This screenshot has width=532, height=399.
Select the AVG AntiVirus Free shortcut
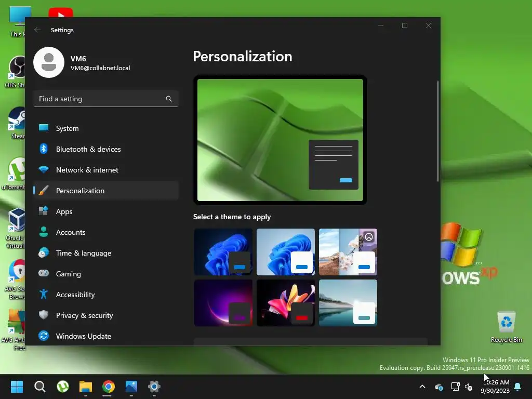pyautogui.click(x=14, y=330)
